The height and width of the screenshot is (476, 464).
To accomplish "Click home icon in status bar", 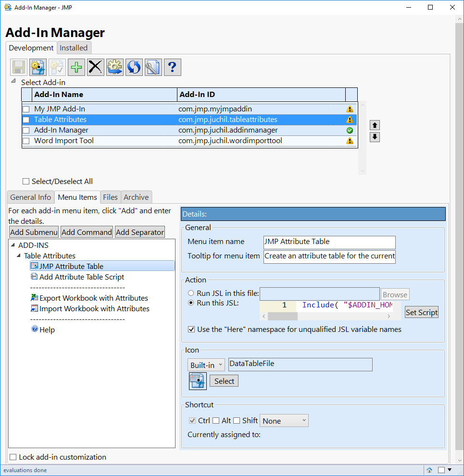I will tap(429, 470).
